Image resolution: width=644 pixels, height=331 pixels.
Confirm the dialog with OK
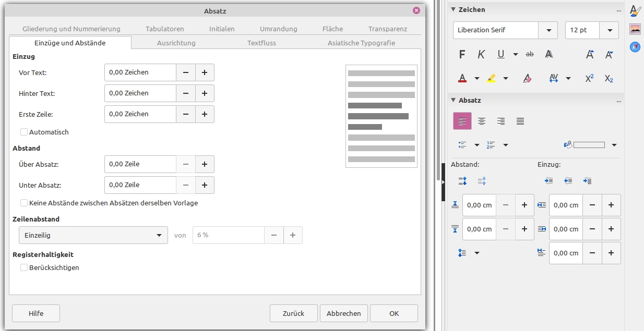click(x=394, y=313)
